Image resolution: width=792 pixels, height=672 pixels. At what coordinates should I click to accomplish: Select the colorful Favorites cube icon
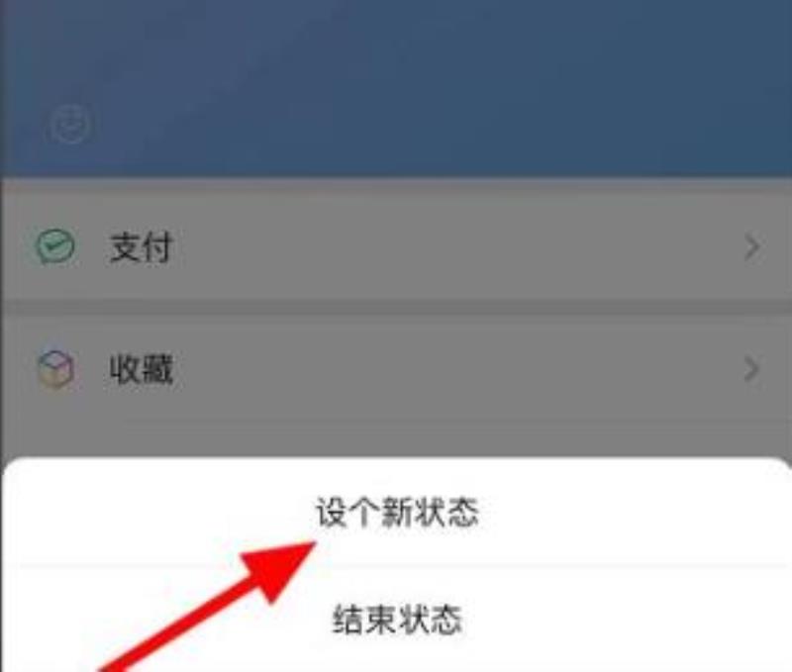55,369
